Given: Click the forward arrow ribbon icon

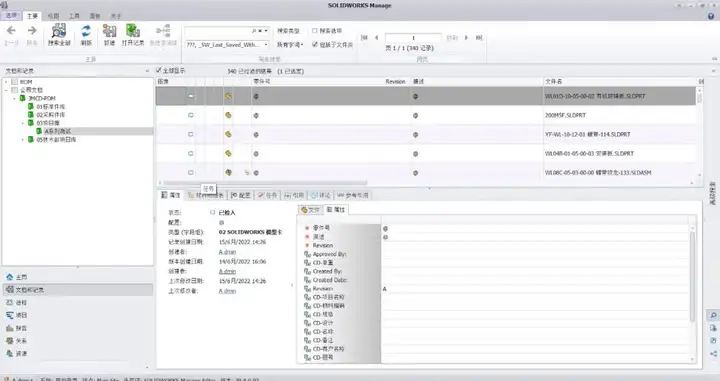Looking at the screenshot, I should tap(32, 31).
